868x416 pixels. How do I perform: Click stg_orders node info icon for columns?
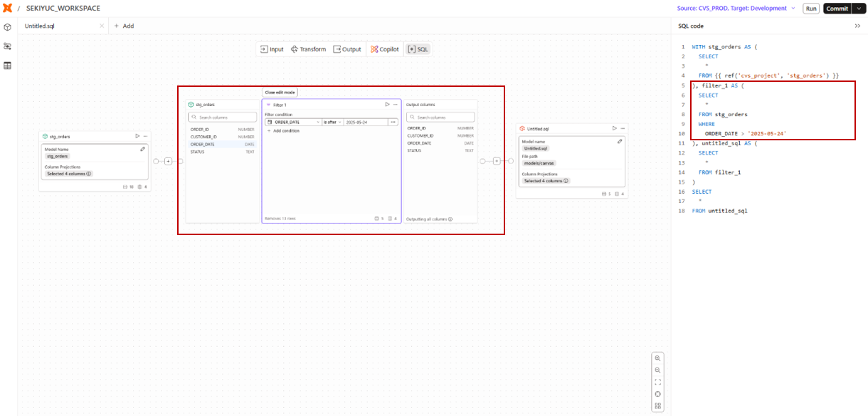click(89, 174)
